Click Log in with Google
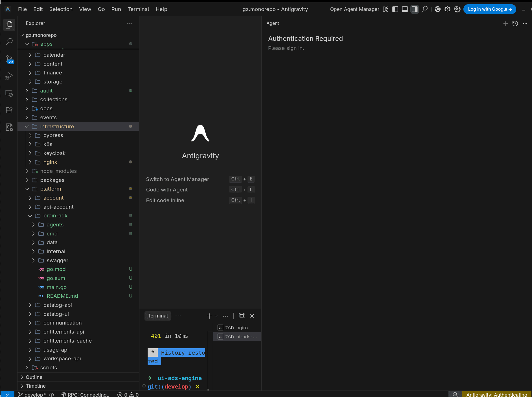 coord(489,9)
